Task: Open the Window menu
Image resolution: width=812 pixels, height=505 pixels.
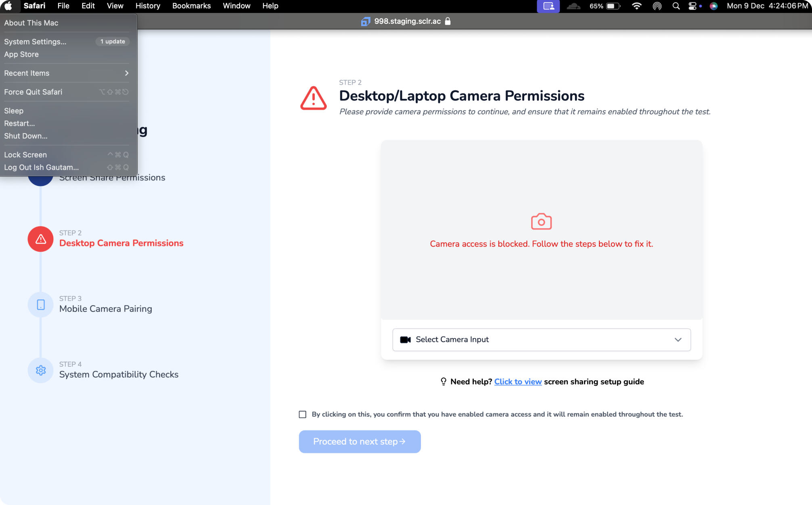Action: 236,6
